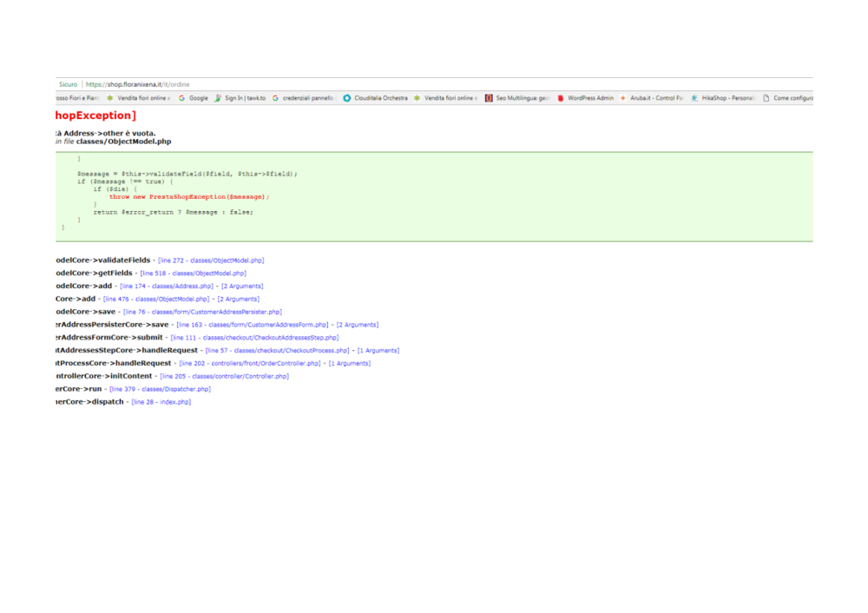This screenshot has height=613, width=868.
Task: Open ObjectModel.php line 272 link
Action: pyautogui.click(x=210, y=260)
